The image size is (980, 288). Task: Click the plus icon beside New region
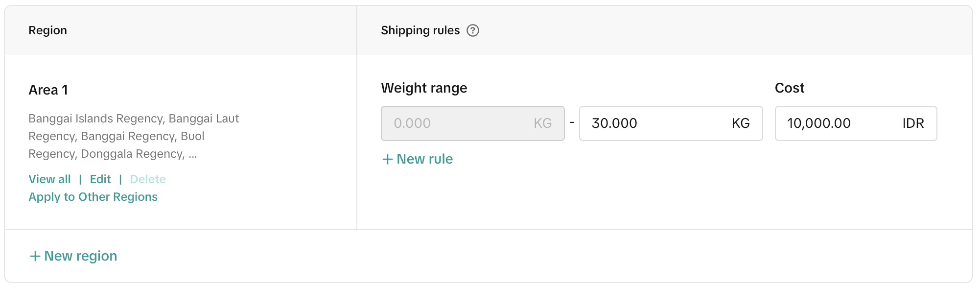(x=35, y=256)
